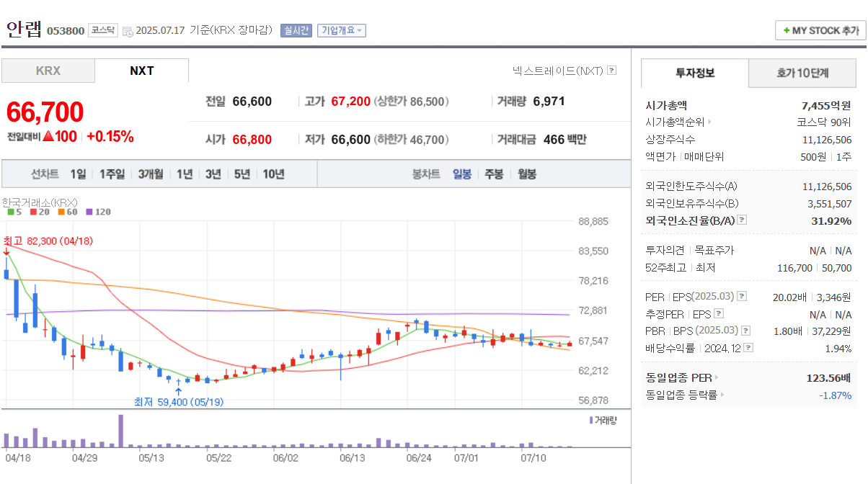Click the purple 거래량 legend marker
This screenshot has height=484, width=868.
(x=592, y=420)
